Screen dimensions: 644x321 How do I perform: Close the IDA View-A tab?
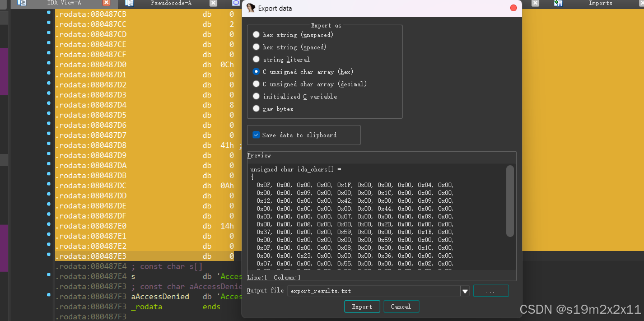tap(106, 3)
